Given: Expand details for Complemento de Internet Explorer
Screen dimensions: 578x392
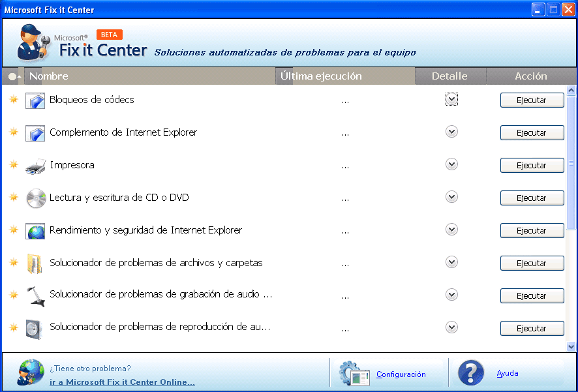Looking at the screenshot, I should coord(451,132).
